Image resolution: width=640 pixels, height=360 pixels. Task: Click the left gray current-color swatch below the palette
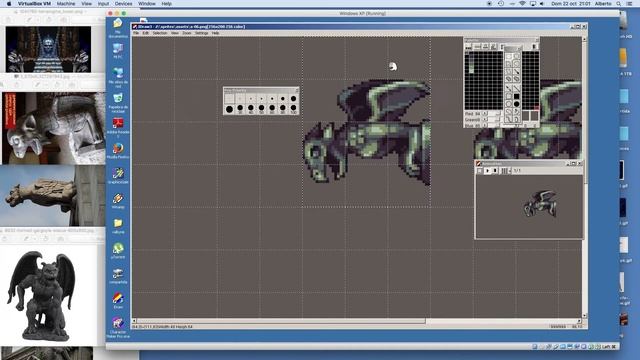coord(526,116)
